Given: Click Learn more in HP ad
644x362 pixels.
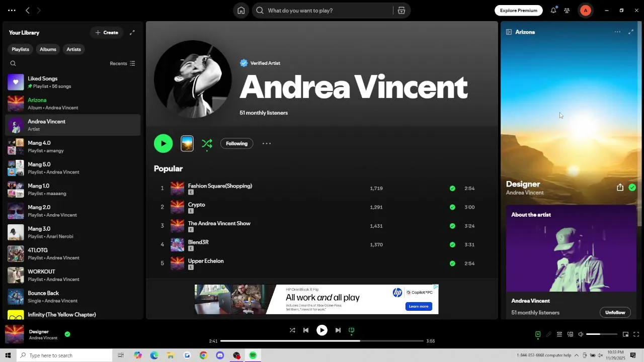Looking at the screenshot, I should (419, 306).
